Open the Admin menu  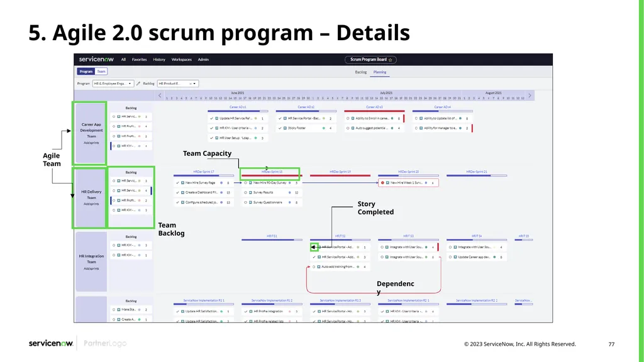point(203,60)
